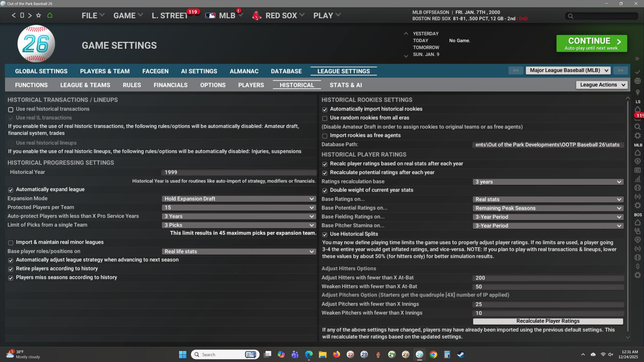Click the bookmark star icon
This screenshot has width=644, height=362.
coord(39,15)
